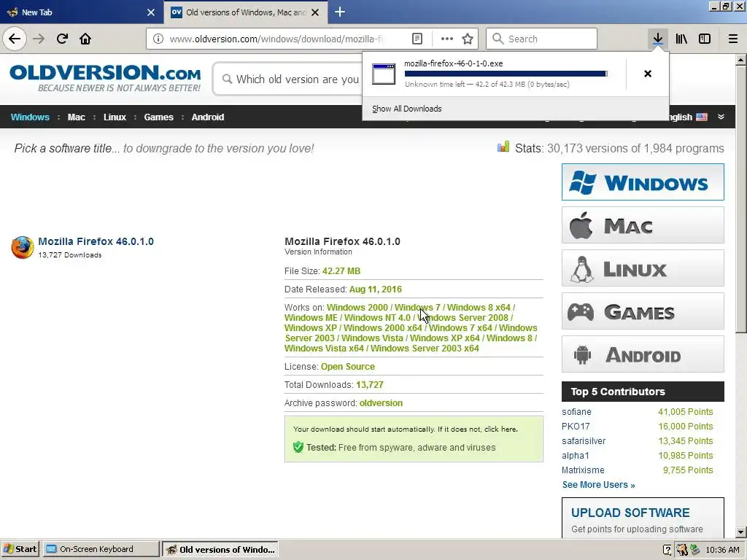Screen dimensions: 747x560
Task: Click the 'click here' manual download link
Action: point(500,429)
